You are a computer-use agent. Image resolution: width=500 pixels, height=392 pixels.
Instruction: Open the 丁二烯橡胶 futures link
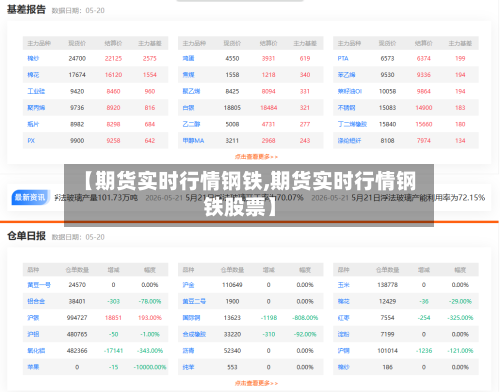[352, 124]
